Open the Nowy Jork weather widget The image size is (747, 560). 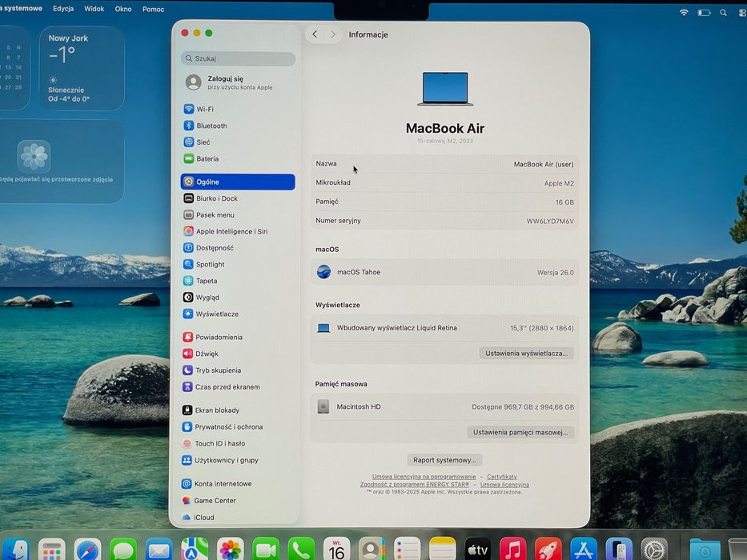pyautogui.click(x=82, y=68)
